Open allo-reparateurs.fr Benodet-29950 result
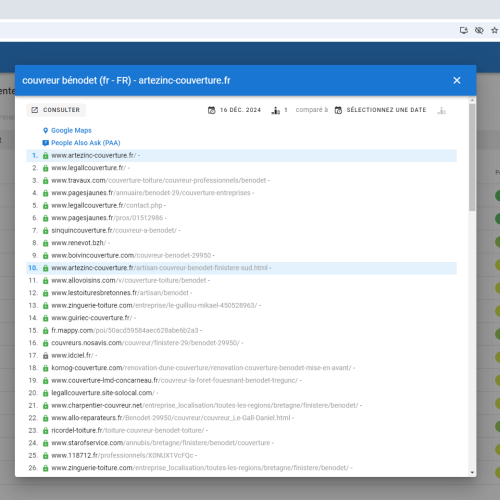Screen dimensions: 500x500 pos(171,418)
